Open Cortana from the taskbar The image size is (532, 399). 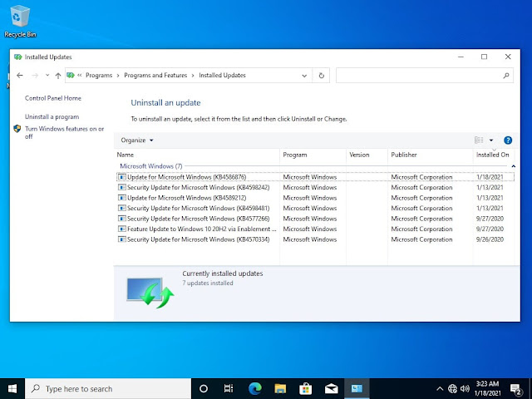(x=204, y=389)
